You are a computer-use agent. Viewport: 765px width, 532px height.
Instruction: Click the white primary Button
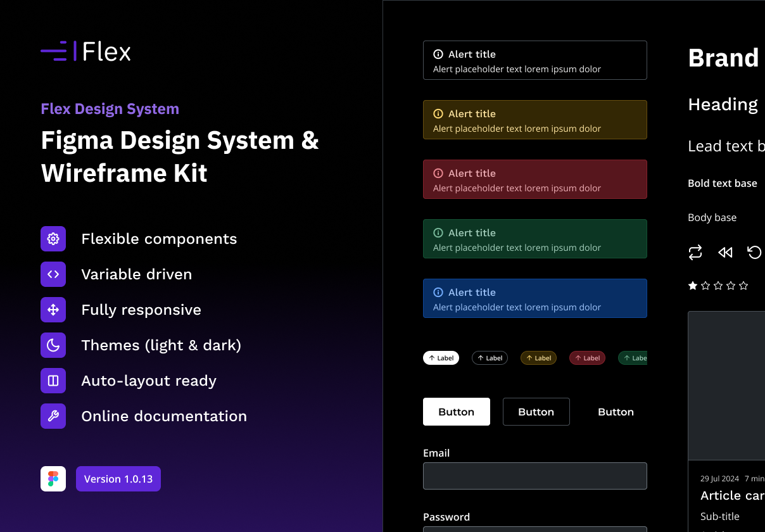coord(456,412)
